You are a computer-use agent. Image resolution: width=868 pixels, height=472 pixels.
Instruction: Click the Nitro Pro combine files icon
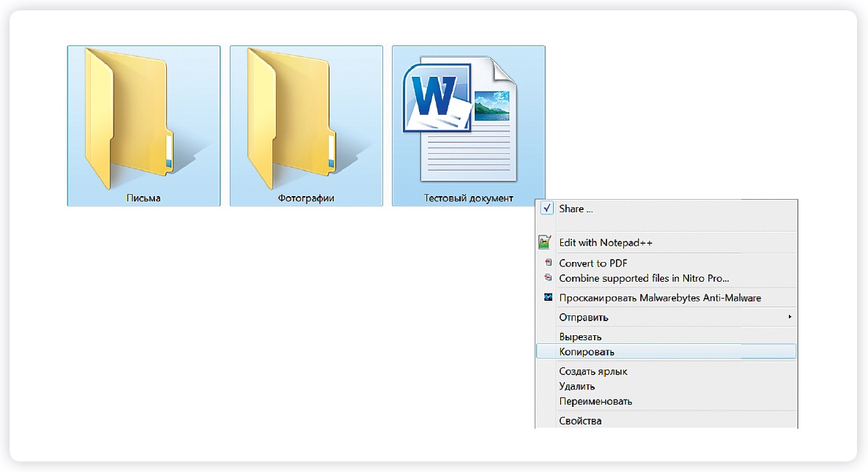point(546,278)
